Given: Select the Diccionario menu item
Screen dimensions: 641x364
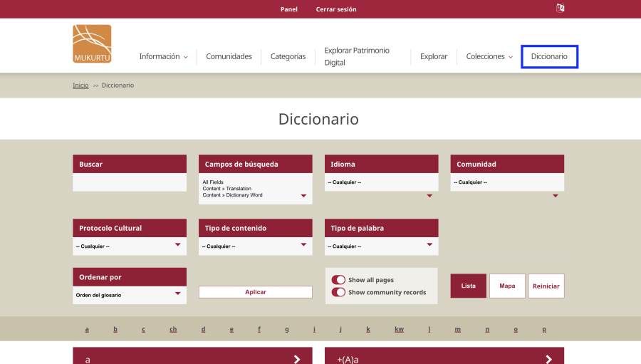Looking at the screenshot, I should (x=549, y=56).
